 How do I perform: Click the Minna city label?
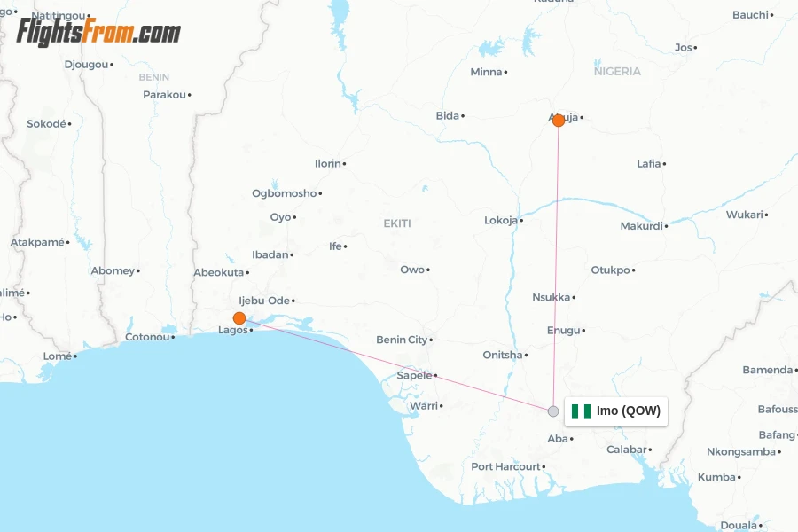click(486, 72)
